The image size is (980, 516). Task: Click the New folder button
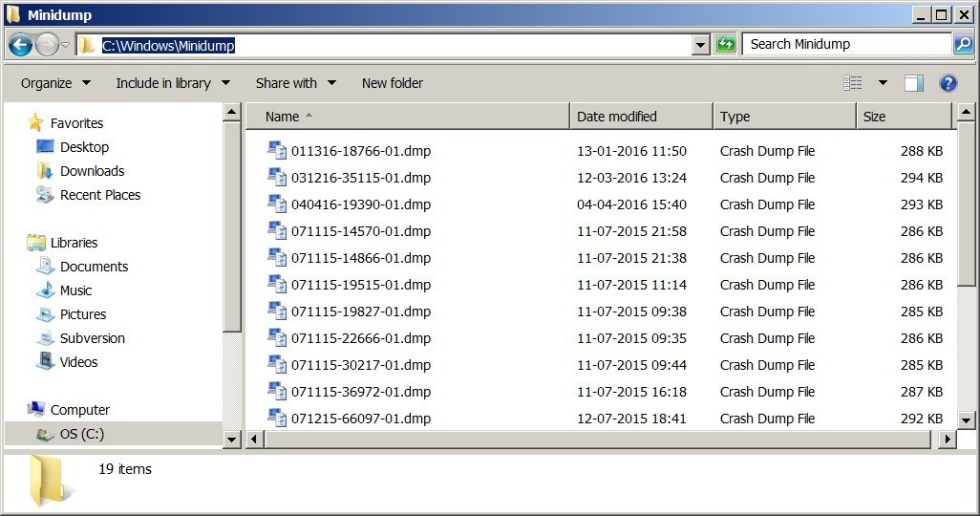pos(392,83)
